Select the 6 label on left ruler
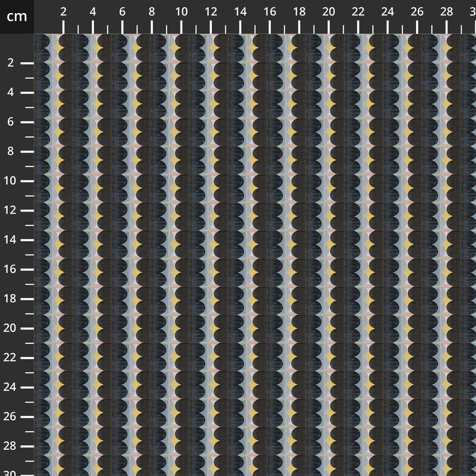The height and width of the screenshot is (476, 476). point(11,122)
